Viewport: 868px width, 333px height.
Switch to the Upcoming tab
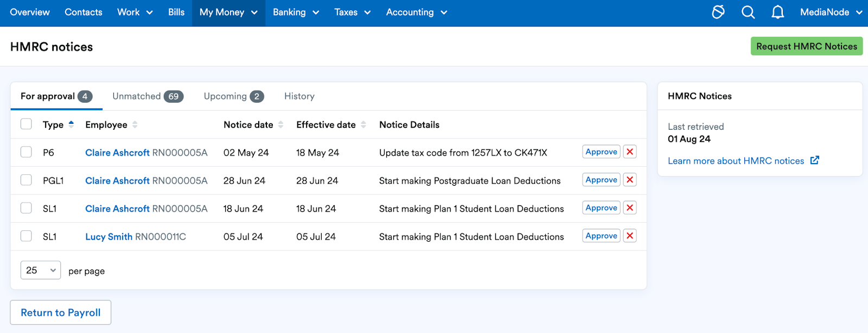[x=234, y=96]
